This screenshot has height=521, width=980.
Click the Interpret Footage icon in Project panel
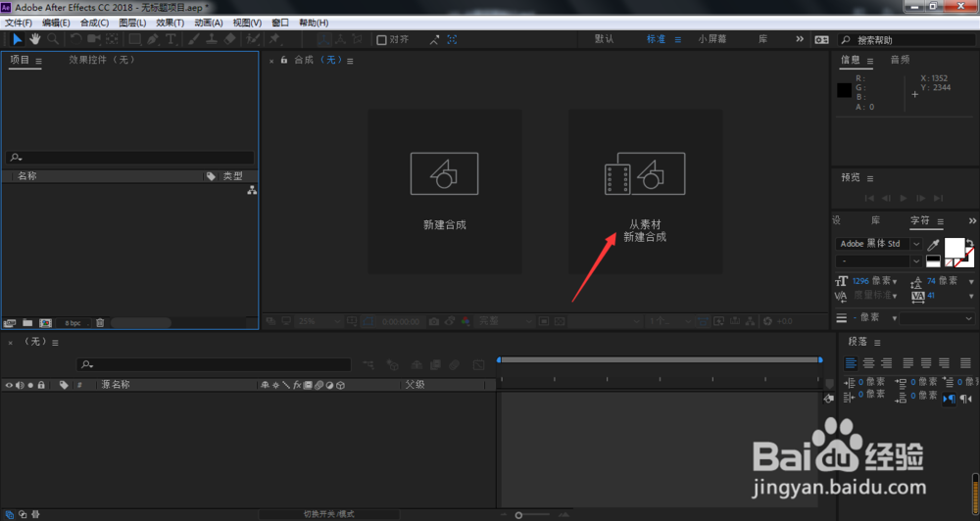point(10,323)
